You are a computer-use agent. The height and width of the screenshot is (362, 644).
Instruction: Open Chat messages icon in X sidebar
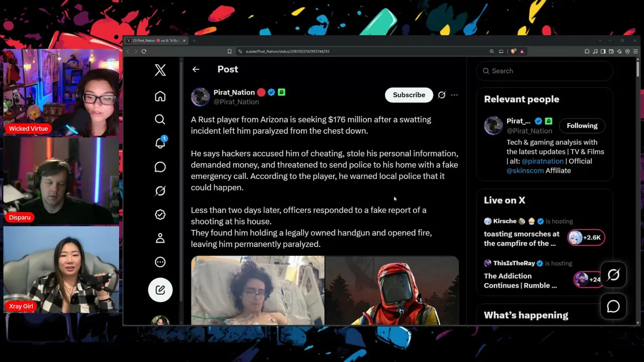coord(160,167)
